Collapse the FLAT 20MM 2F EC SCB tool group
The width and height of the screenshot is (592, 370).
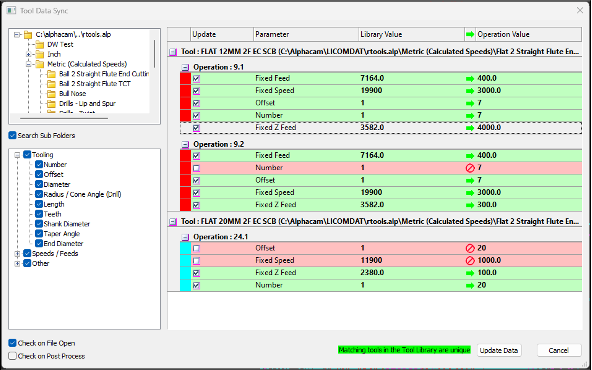pyautogui.click(x=173, y=222)
